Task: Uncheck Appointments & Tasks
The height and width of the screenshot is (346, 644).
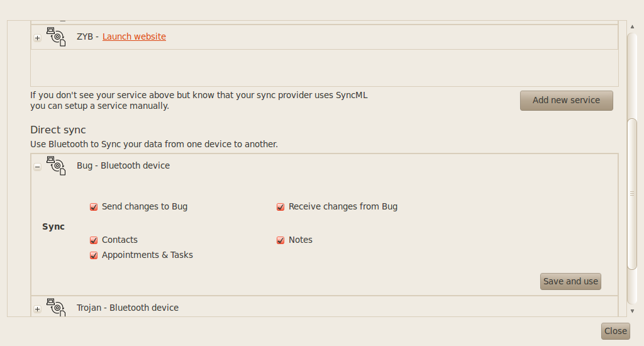Action: (x=94, y=255)
